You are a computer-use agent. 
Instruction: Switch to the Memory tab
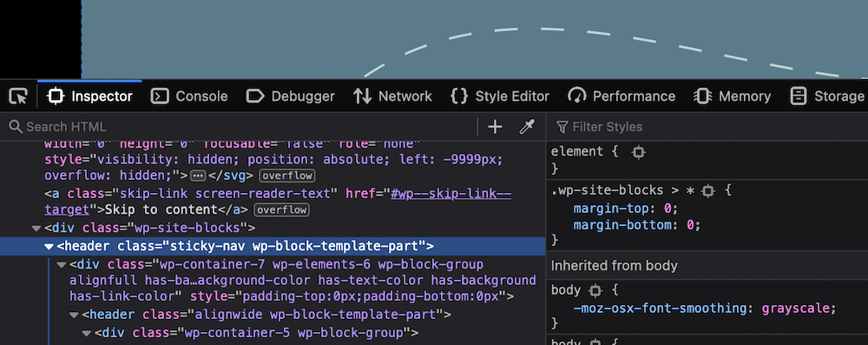click(x=732, y=96)
